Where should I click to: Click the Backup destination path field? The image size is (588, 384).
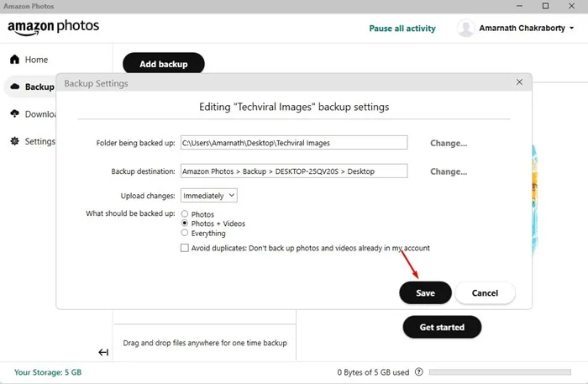(x=294, y=171)
